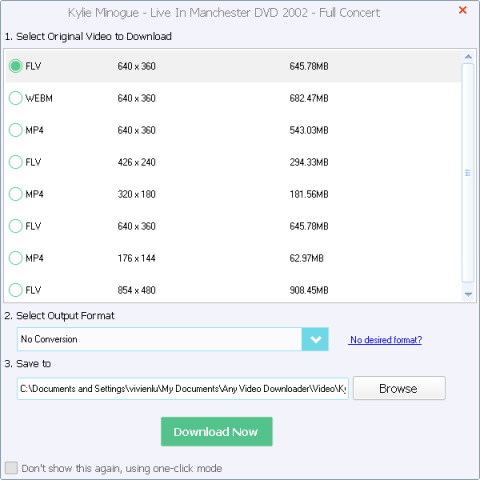
Task: Click the 176 x 144 resolution
Action: [x=137, y=258]
